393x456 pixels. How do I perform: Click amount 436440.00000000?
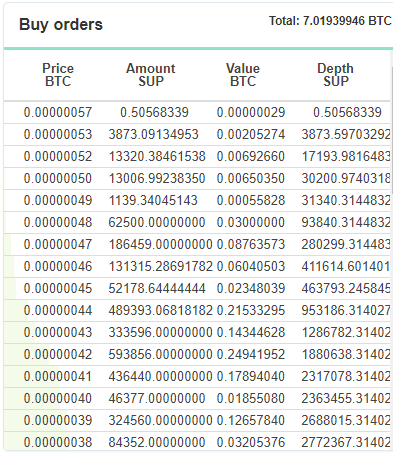point(161,376)
